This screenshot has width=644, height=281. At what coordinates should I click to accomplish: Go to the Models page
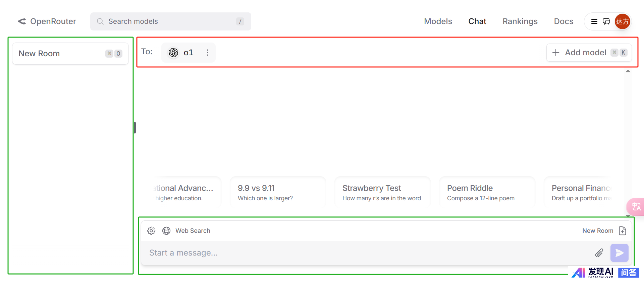click(x=438, y=21)
